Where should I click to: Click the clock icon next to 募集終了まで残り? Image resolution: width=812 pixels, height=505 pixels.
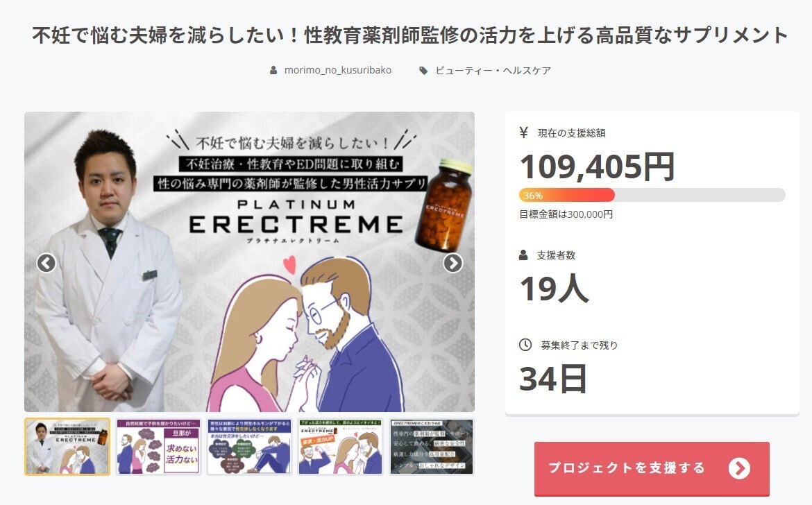coord(525,345)
